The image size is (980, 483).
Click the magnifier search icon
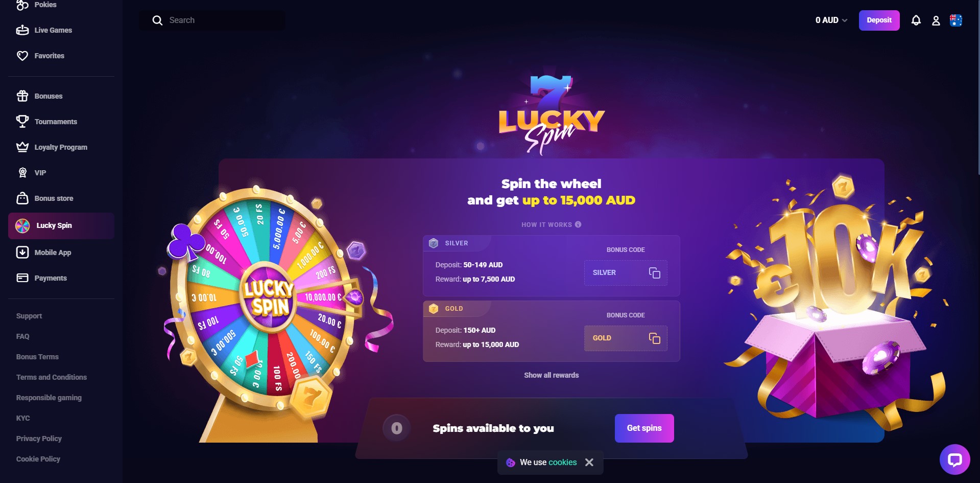pos(157,20)
